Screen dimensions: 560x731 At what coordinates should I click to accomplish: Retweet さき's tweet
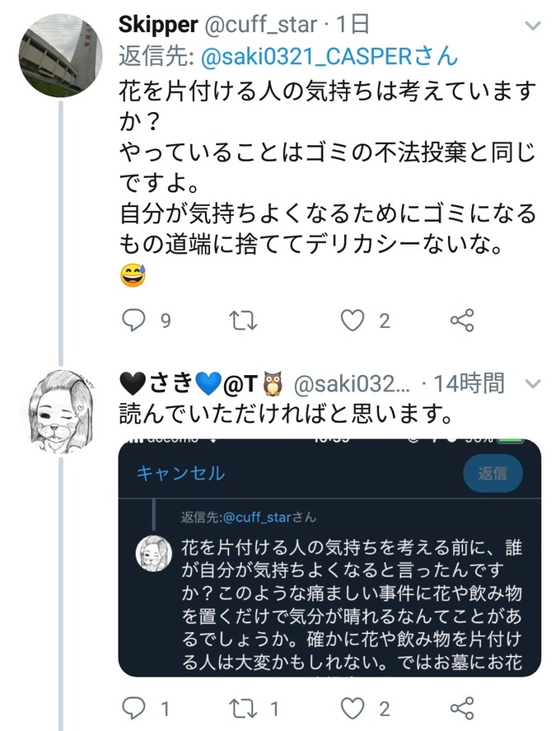(244, 709)
